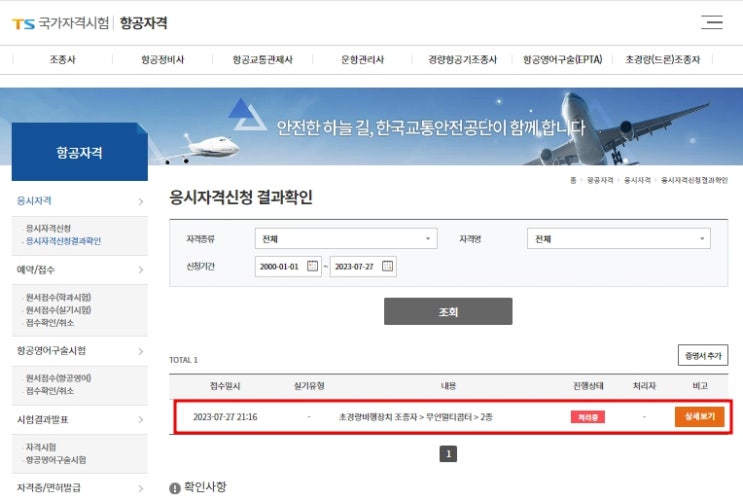The image size is (743, 501).
Task: Click the 진행상태 column header
Action: 588,386
